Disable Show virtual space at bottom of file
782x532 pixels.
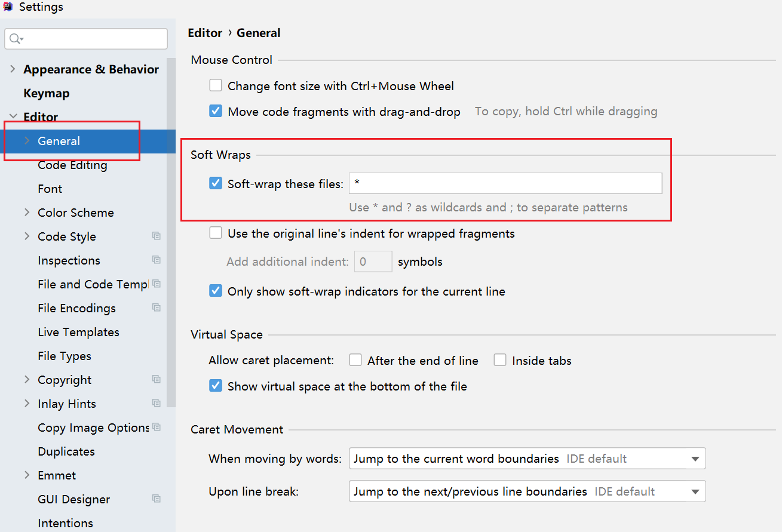pos(216,386)
